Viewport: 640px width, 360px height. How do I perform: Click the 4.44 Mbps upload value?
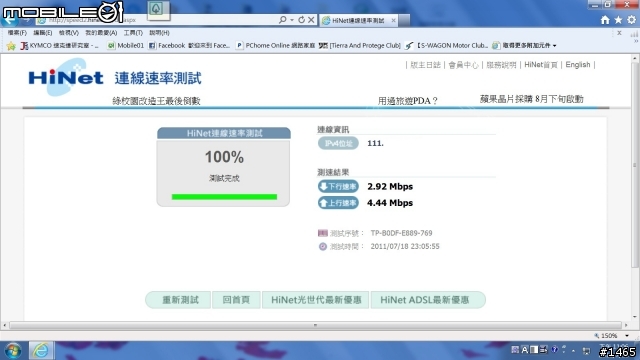point(390,203)
